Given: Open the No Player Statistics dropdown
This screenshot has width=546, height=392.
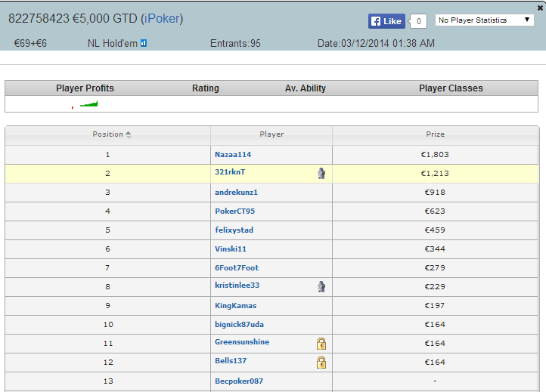Looking at the screenshot, I should pos(484,20).
